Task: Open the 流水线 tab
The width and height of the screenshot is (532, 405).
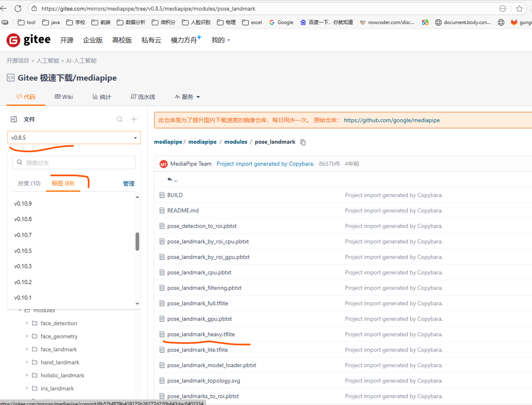Action: (x=143, y=97)
